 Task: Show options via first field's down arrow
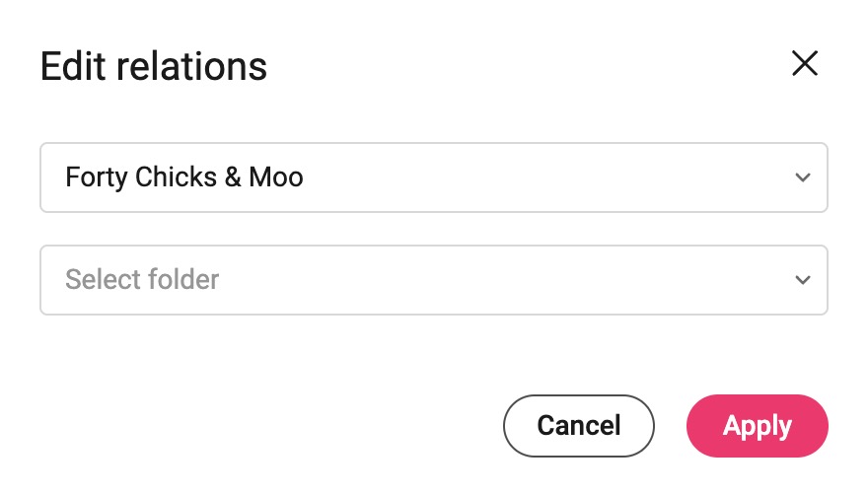(x=803, y=177)
